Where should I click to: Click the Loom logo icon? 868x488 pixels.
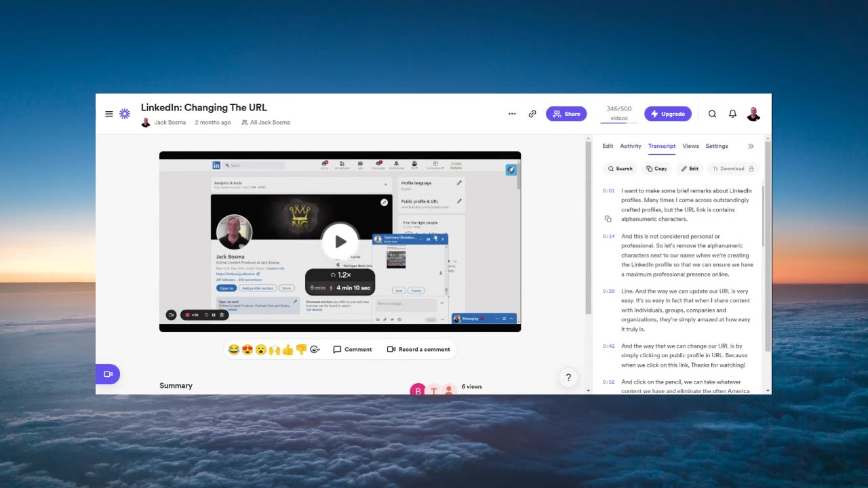coord(125,114)
